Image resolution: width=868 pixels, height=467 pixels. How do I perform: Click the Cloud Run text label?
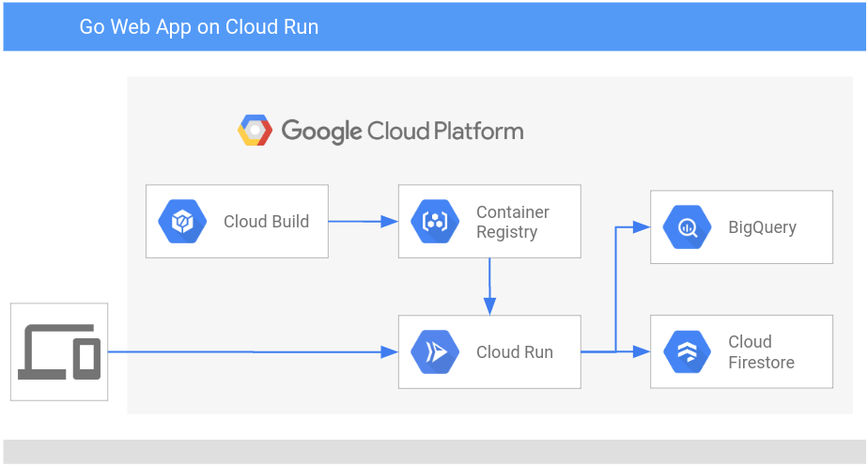point(514,352)
